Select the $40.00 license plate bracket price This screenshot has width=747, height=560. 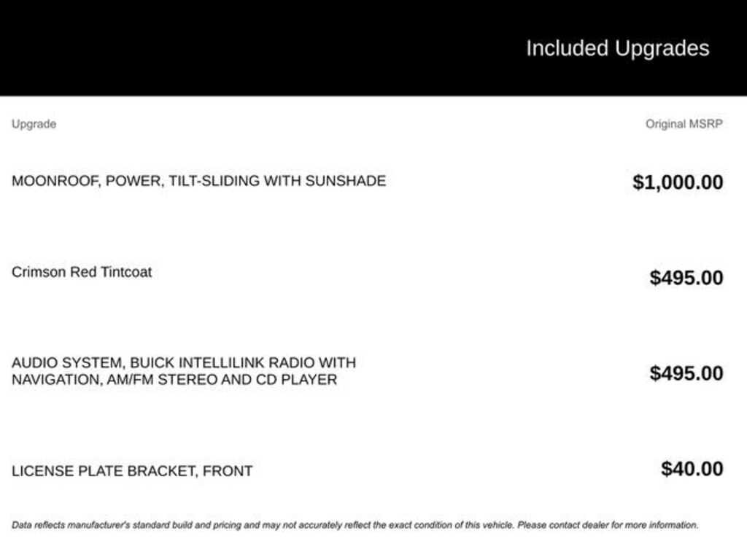coord(692,469)
